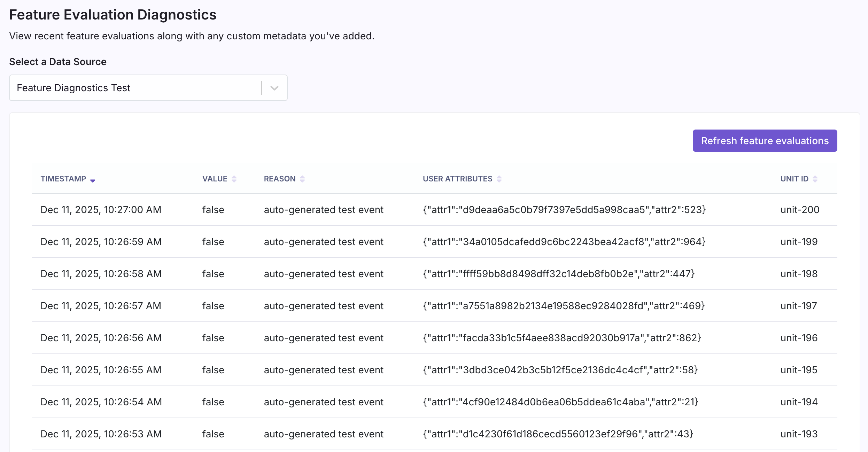Image resolution: width=868 pixels, height=452 pixels.
Task: Sort by REASON column header
Action: pyautogui.click(x=280, y=179)
